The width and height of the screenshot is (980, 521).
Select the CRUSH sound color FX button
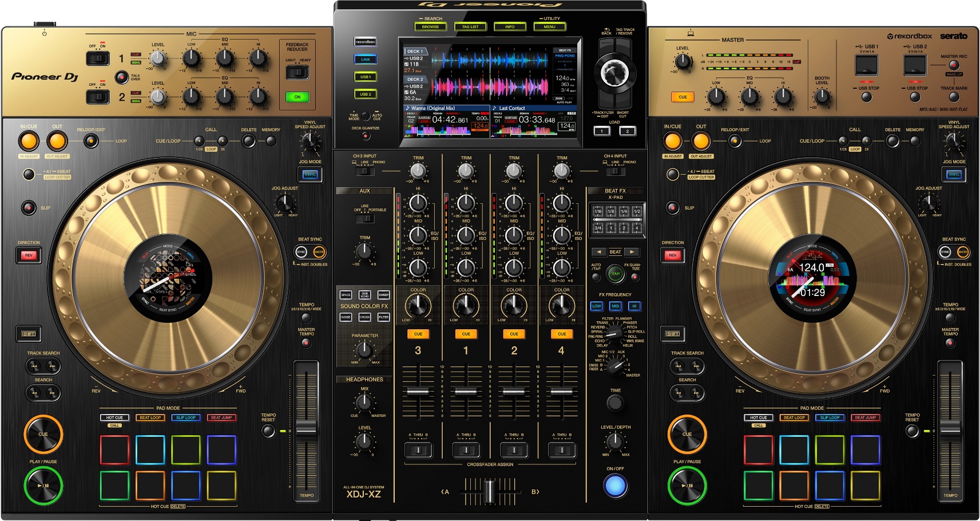364,317
